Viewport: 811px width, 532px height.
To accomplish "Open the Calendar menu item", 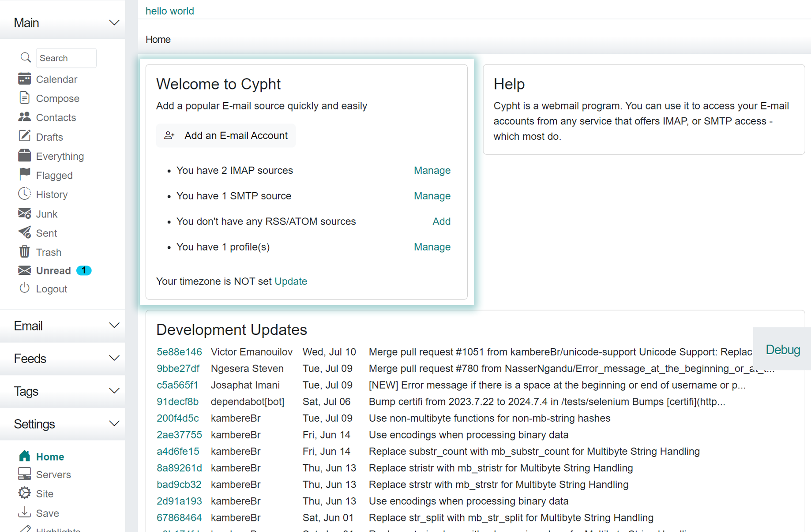I will tap(56, 79).
